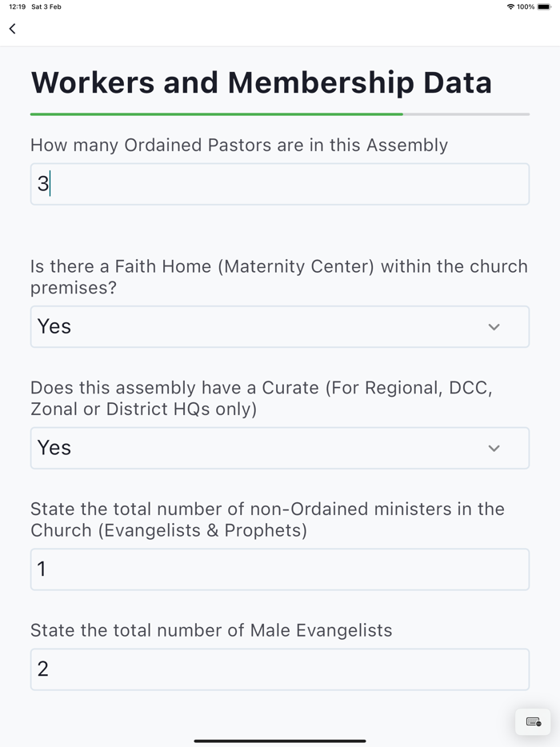The width and height of the screenshot is (560, 747).
Task: Tap the keyboard toggle icon
Action: [533, 721]
